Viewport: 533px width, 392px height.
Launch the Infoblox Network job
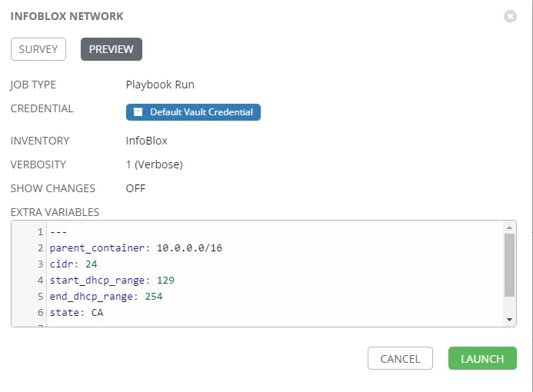[482, 359]
